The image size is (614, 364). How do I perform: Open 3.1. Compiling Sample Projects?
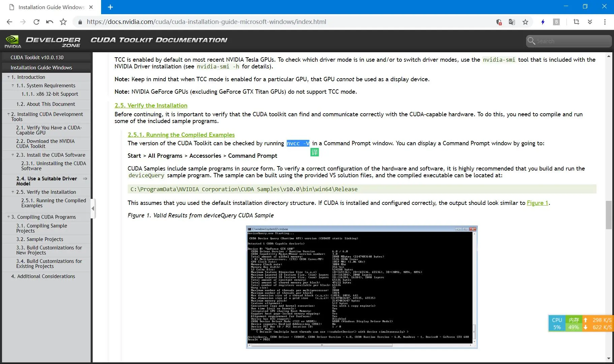click(41, 228)
